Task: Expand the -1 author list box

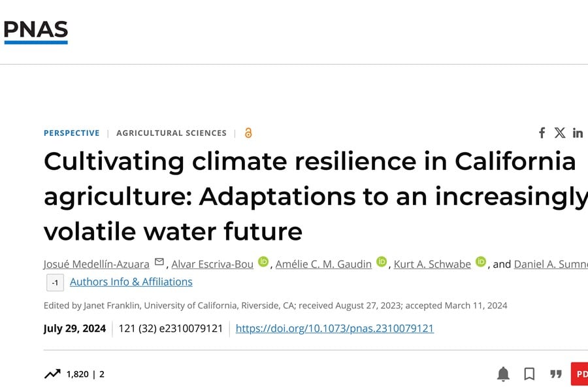Action: 55,282
